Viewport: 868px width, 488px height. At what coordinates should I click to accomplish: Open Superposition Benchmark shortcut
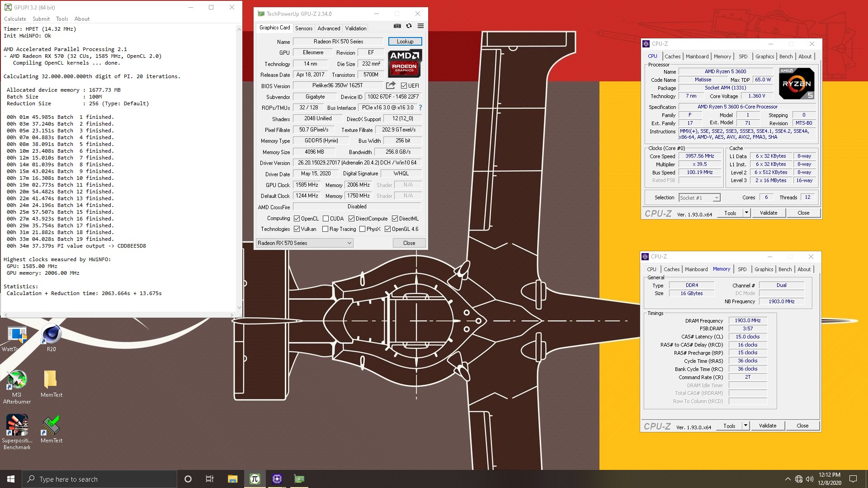pos(17,432)
